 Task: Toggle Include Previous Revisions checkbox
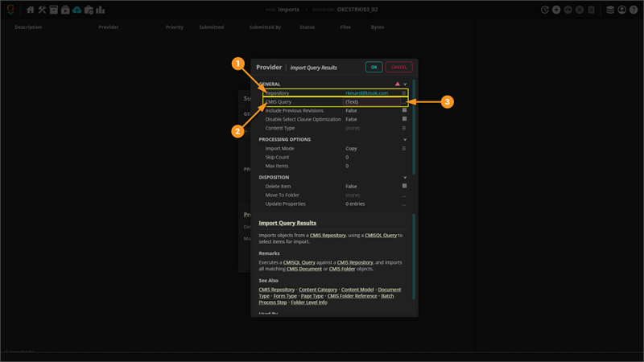tap(404, 110)
